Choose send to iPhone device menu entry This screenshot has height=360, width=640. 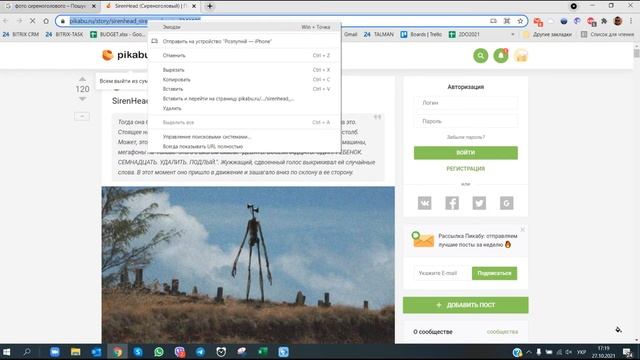(x=244, y=41)
